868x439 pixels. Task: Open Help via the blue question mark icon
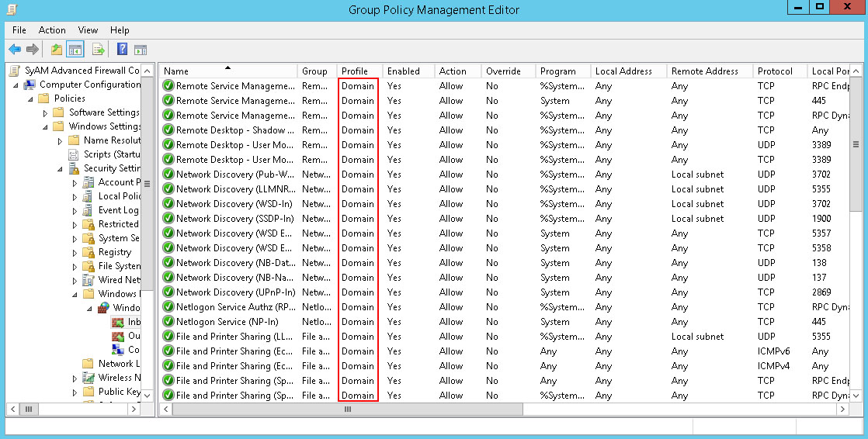click(122, 50)
